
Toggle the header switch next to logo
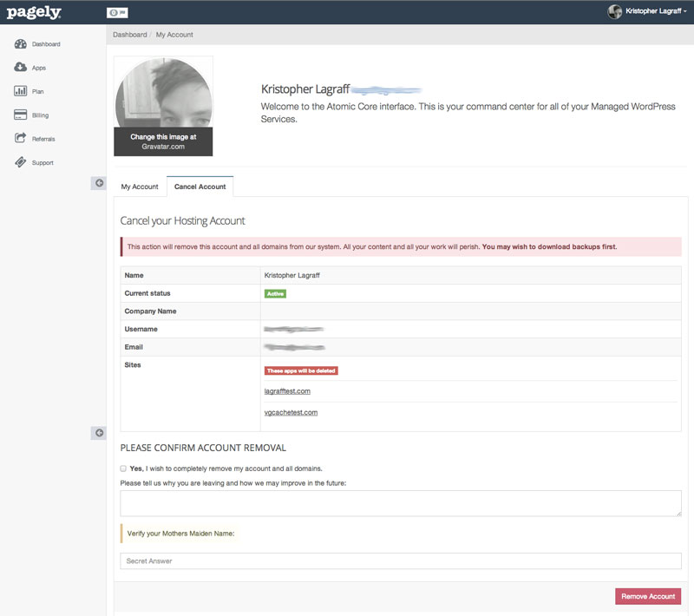[117, 13]
